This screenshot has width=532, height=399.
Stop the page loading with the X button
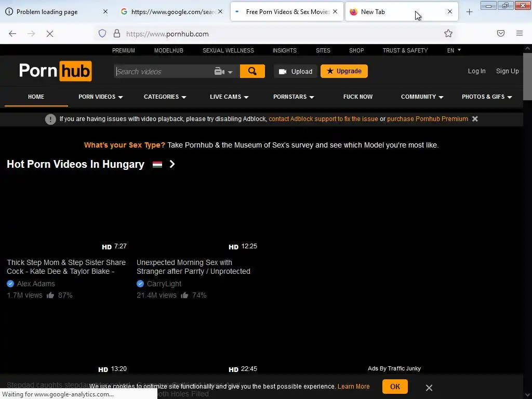click(x=50, y=34)
